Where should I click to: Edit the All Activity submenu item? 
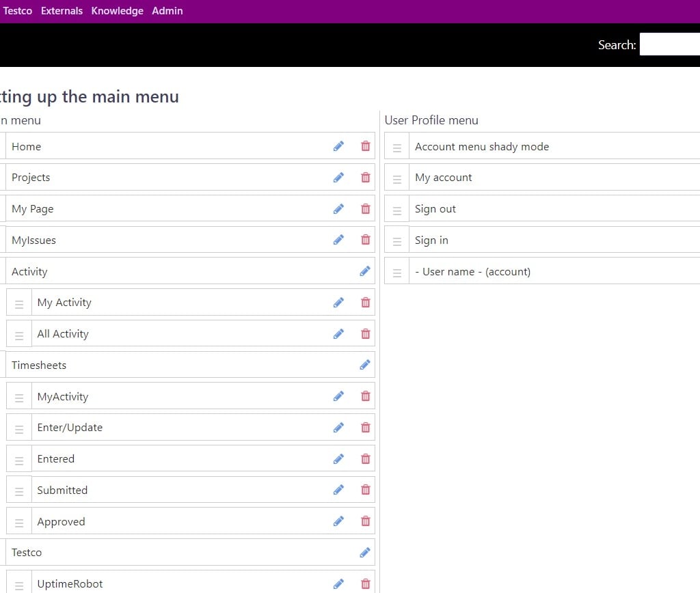pyautogui.click(x=338, y=334)
